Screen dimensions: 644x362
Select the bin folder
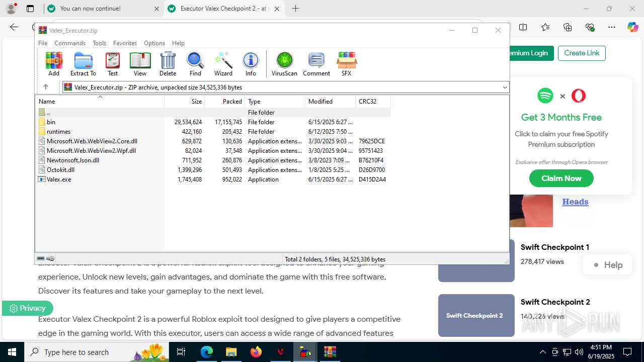[213, 122]
